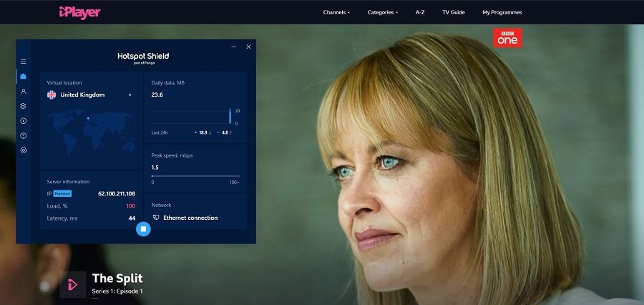Open the Settings icon in sidebar
The height and width of the screenshot is (305, 644).
pos(24,150)
